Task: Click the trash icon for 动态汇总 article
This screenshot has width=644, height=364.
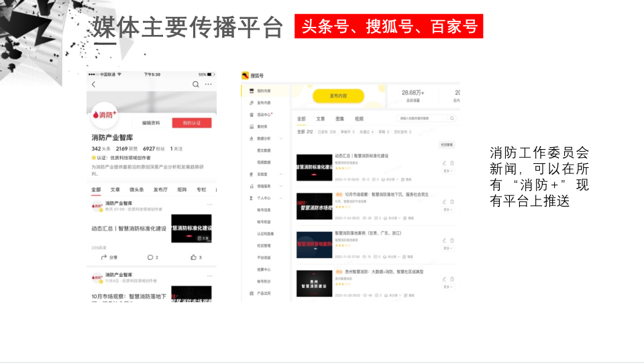Action: click(451, 163)
